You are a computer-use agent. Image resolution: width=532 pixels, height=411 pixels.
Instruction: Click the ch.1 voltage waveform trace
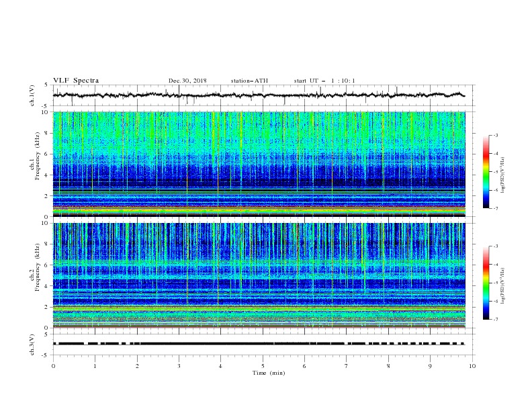259,95
